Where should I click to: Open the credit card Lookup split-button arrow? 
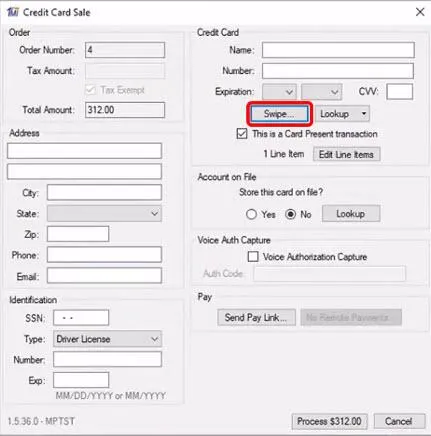tap(364, 114)
